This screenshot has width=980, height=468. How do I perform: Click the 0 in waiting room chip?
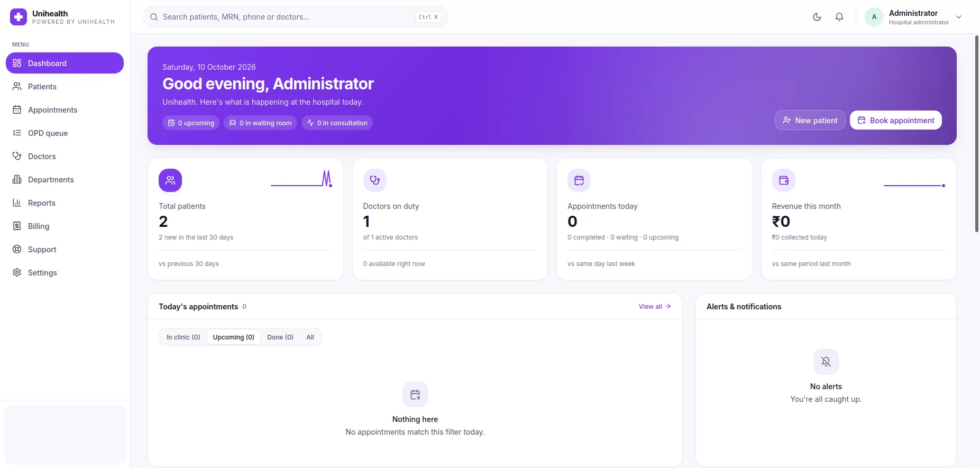click(x=260, y=123)
